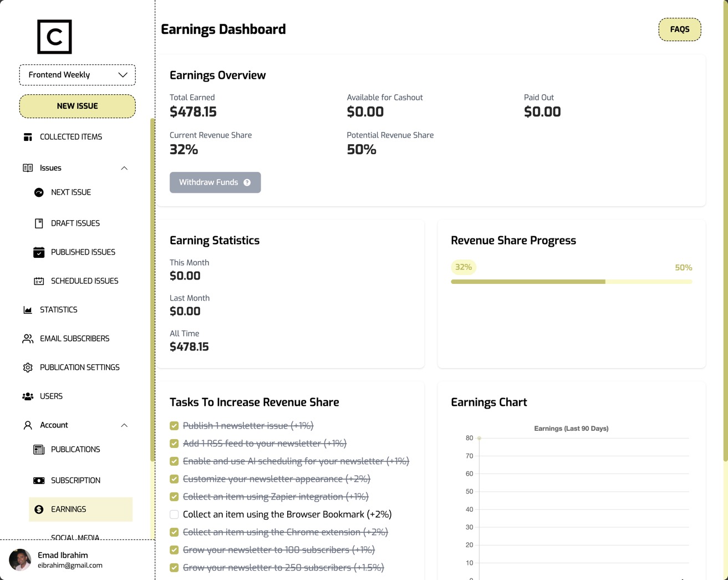The width and height of the screenshot is (728, 580).
Task: Click the Collected Items icon in sidebar
Action: (28, 136)
